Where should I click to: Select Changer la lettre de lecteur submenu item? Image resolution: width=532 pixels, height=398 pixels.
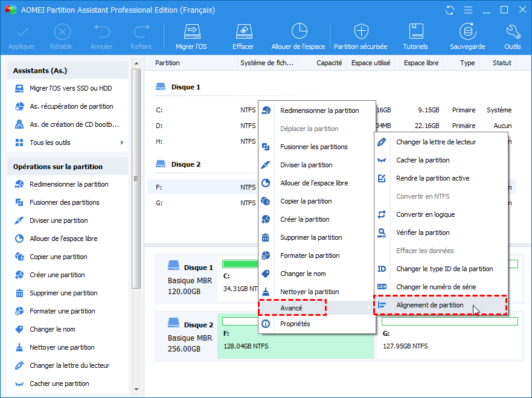[x=441, y=142]
